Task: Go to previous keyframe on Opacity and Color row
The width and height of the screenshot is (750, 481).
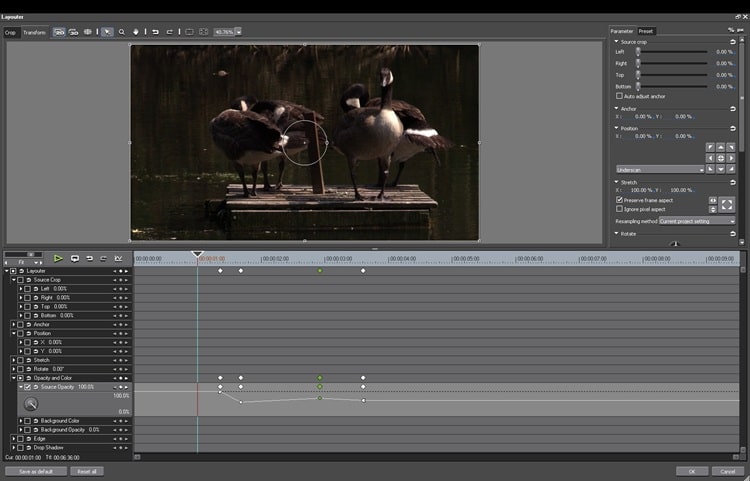Action: tap(115, 378)
